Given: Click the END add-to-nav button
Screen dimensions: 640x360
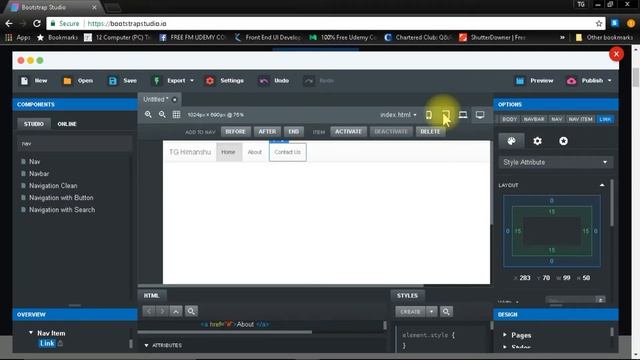Looking at the screenshot, I should coord(293,131).
